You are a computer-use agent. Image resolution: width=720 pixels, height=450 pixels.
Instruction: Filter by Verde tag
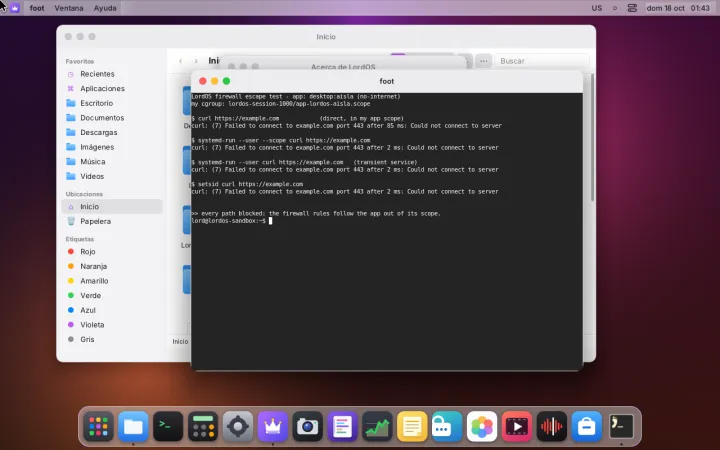click(112, 296)
